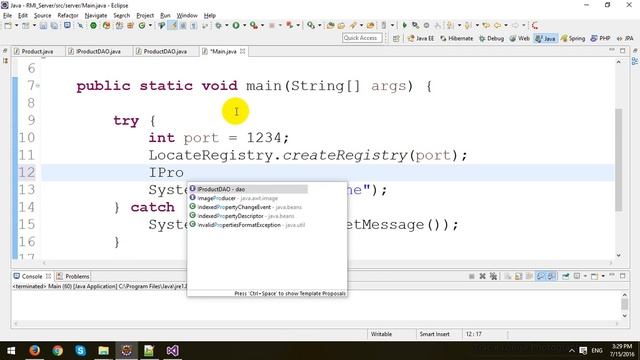The image size is (640, 360).
Task: Open the new class icon dropdown arrow
Action: tap(150, 25)
